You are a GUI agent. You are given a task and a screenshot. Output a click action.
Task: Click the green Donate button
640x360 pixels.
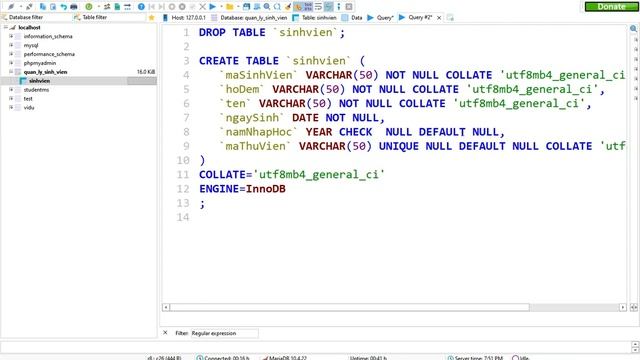(x=611, y=7)
